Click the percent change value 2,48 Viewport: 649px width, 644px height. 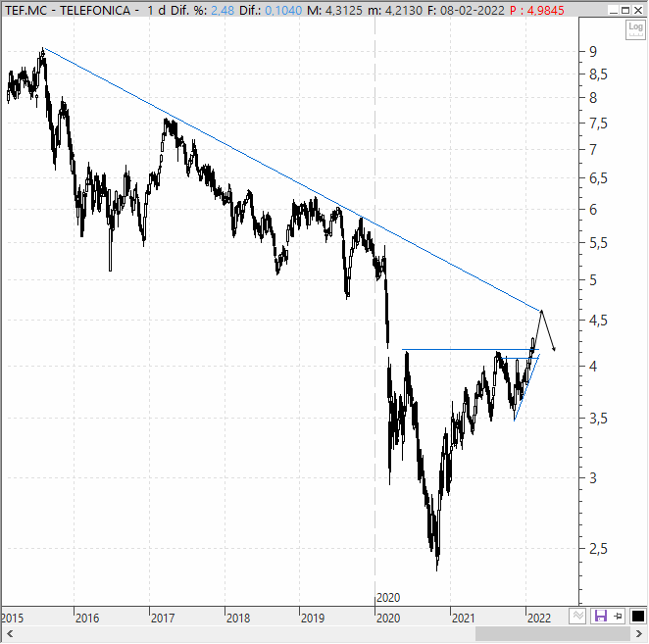click(x=223, y=10)
